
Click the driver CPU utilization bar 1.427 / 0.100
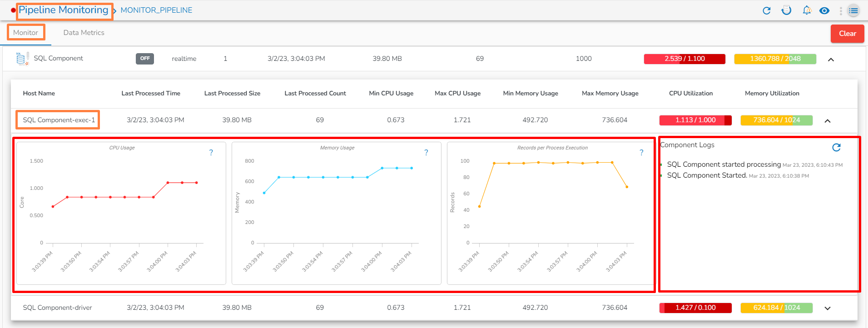click(x=695, y=308)
